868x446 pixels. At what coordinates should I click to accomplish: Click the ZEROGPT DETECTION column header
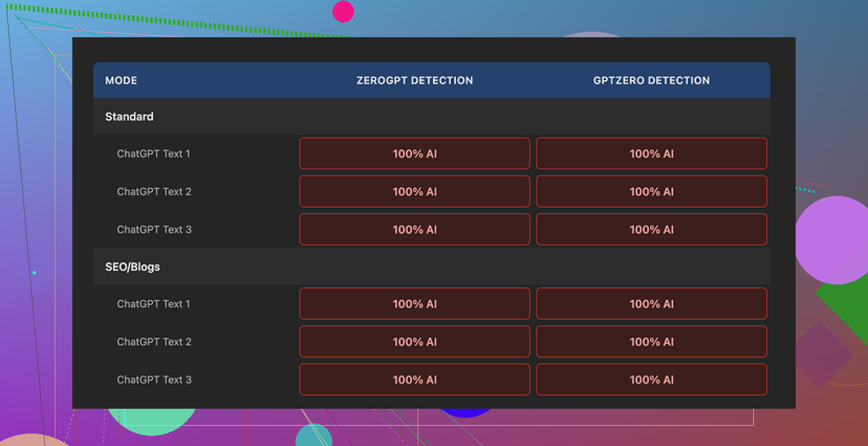tap(414, 80)
